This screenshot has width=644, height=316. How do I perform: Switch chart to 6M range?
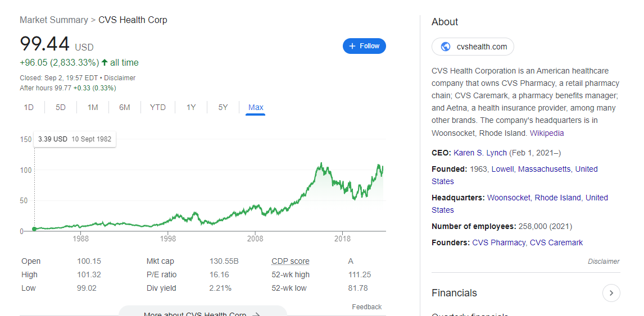pos(125,107)
